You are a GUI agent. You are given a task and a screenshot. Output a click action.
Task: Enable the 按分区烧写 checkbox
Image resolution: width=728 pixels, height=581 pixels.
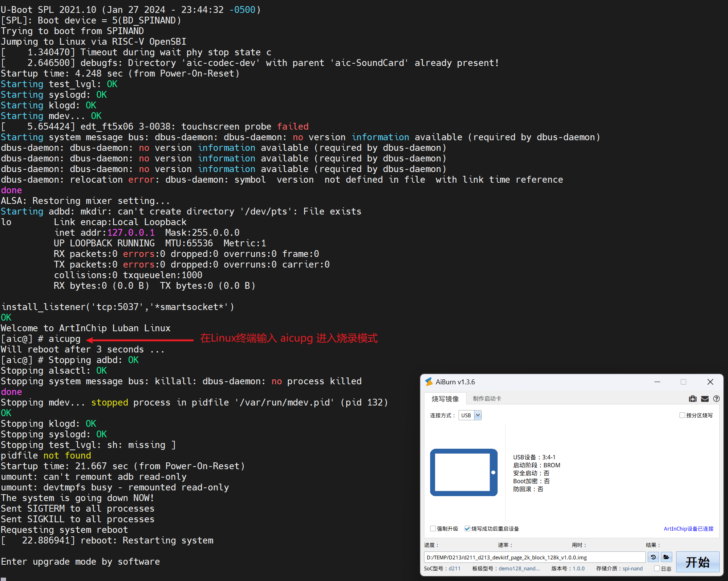(x=682, y=415)
